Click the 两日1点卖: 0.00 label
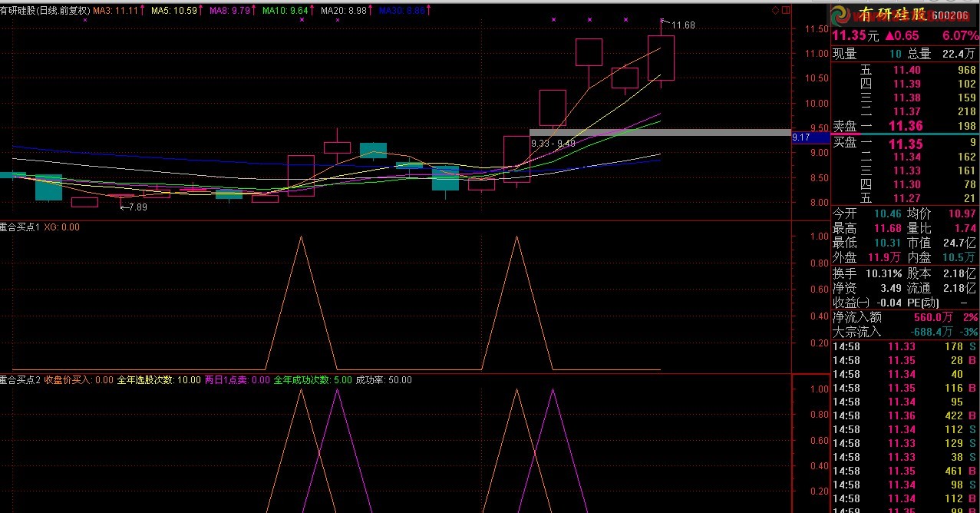The height and width of the screenshot is (513, 980). pos(236,379)
